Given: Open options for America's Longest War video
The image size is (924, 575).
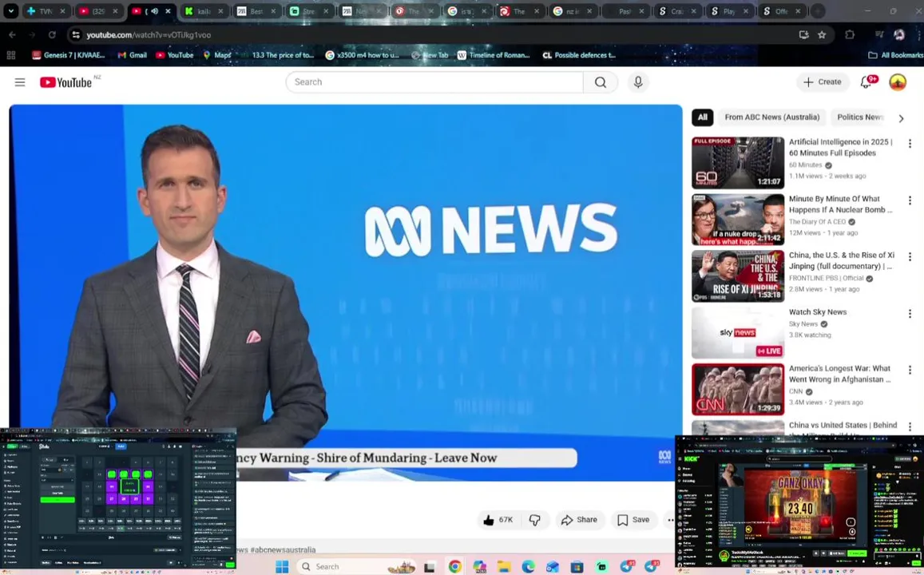Looking at the screenshot, I should pos(910,370).
